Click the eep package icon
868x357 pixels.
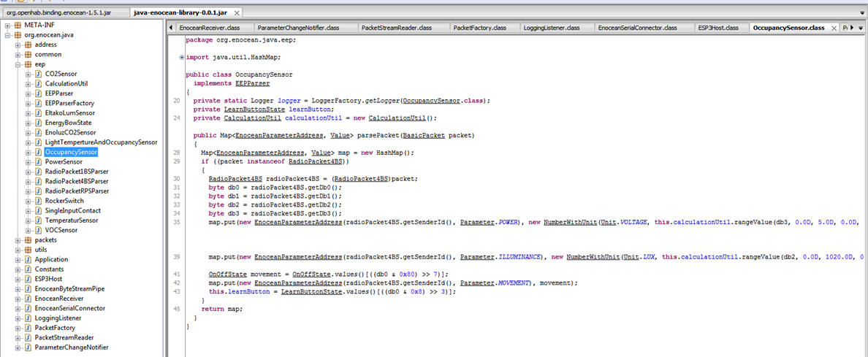pyautogui.click(x=28, y=64)
